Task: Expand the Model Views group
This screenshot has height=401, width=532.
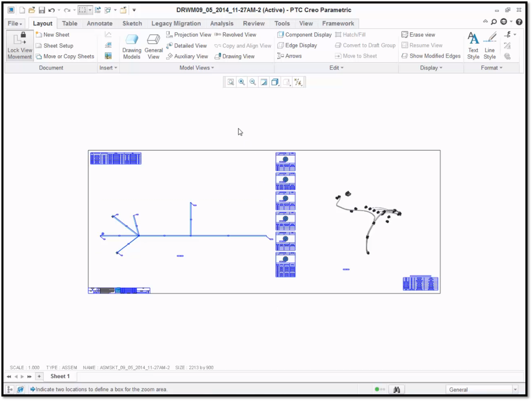Action: (197, 68)
